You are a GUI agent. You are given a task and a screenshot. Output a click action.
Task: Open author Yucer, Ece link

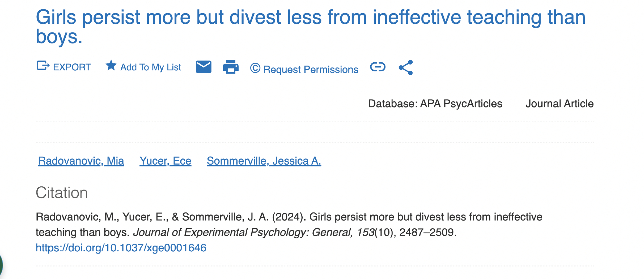[x=165, y=161]
